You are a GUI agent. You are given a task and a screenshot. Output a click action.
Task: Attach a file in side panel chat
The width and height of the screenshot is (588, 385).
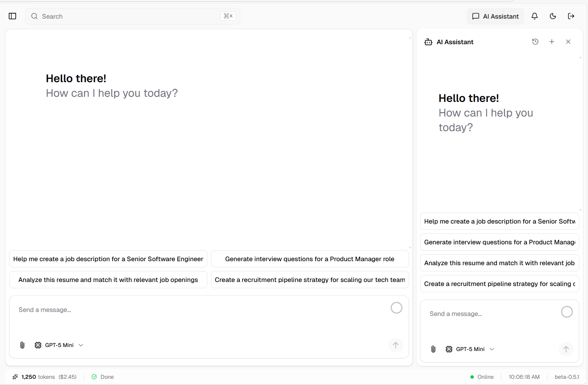[x=433, y=349]
